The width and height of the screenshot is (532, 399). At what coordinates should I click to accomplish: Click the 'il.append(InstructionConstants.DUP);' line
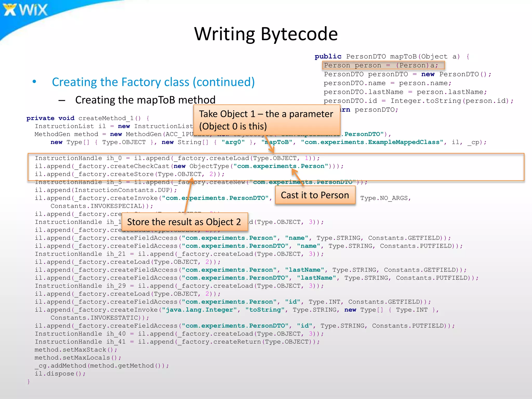pos(106,190)
